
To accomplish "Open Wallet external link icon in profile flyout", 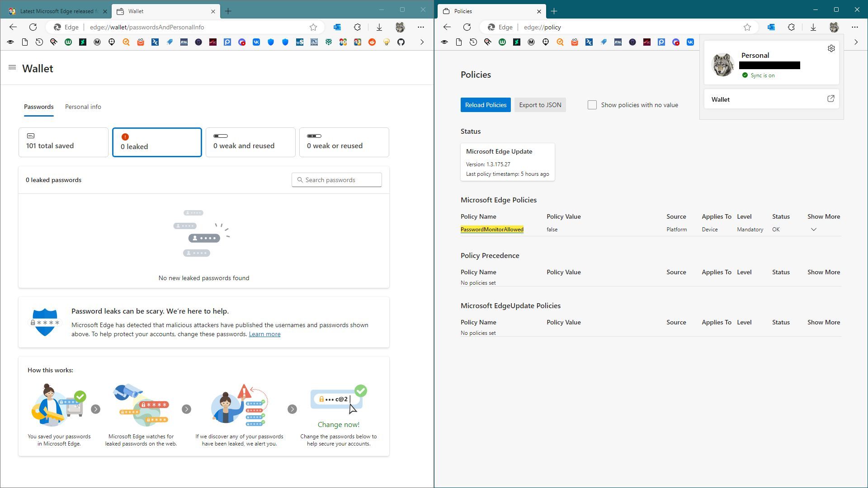I will [x=831, y=99].
